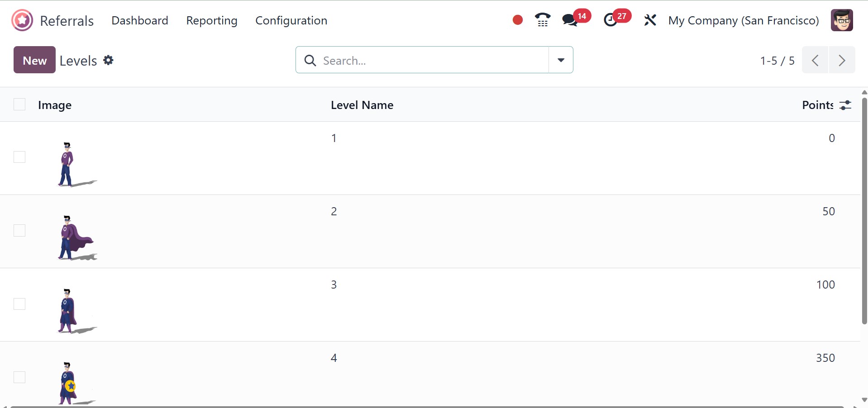Open activities clock with 27 badge
The image size is (868, 408).
click(610, 20)
